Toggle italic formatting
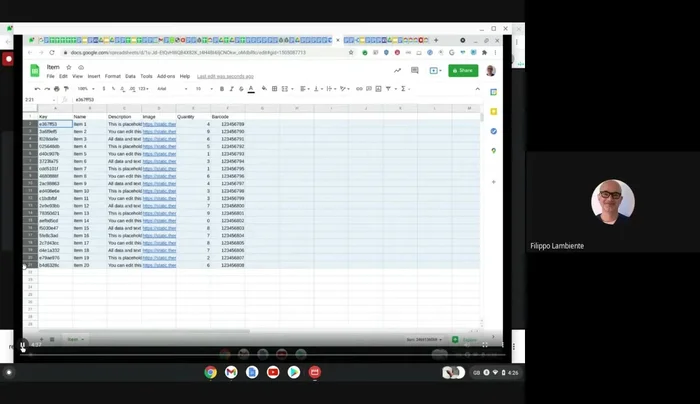The width and height of the screenshot is (700, 404). 231,89
